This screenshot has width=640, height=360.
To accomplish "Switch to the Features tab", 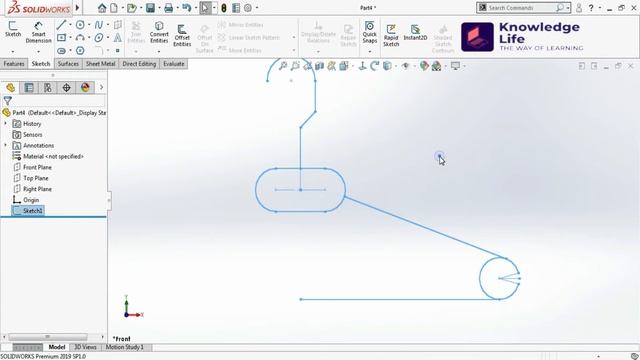I will pyautogui.click(x=14, y=64).
